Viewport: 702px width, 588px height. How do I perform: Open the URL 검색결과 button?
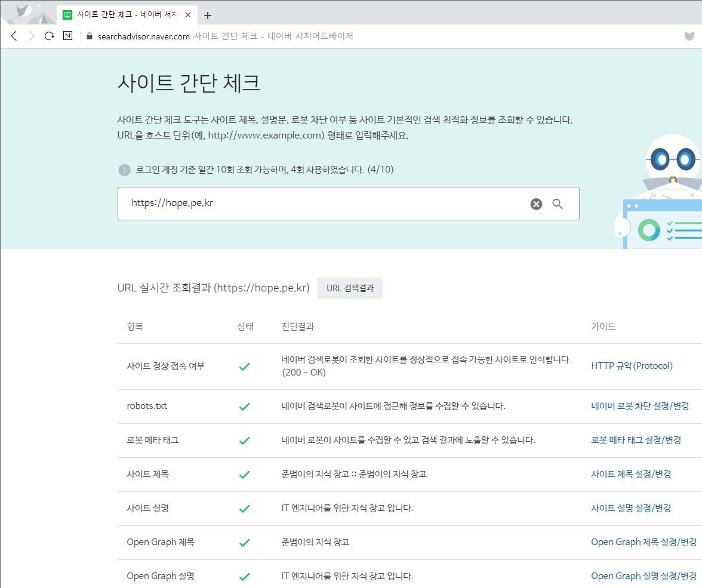pos(350,288)
